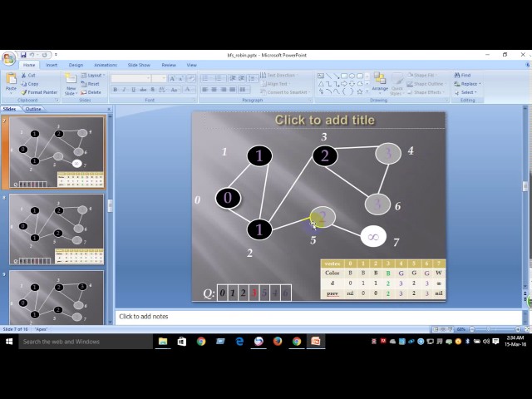Screen dimensions: 532x399
Task: Select slide 9 thumbnail
Action: [x=57, y=298]
